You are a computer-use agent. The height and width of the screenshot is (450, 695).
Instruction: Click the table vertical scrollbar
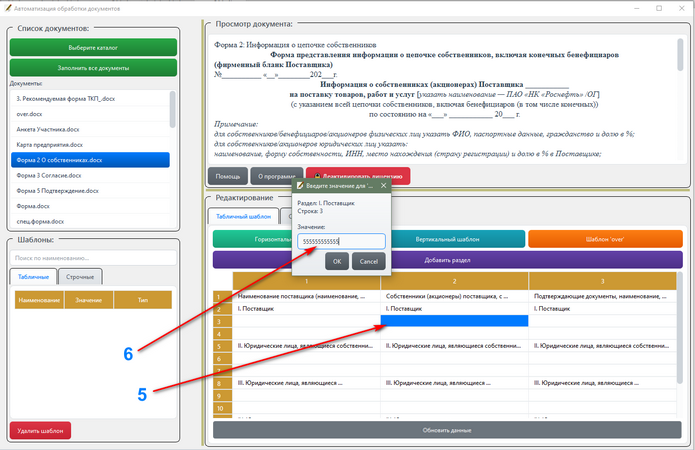pyautogui.click(x=679, y=328)
